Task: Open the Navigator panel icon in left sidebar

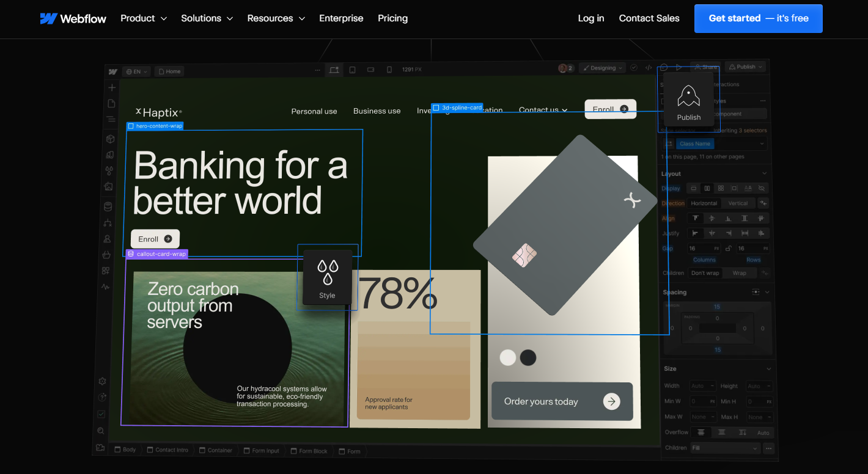Action: 111,120
